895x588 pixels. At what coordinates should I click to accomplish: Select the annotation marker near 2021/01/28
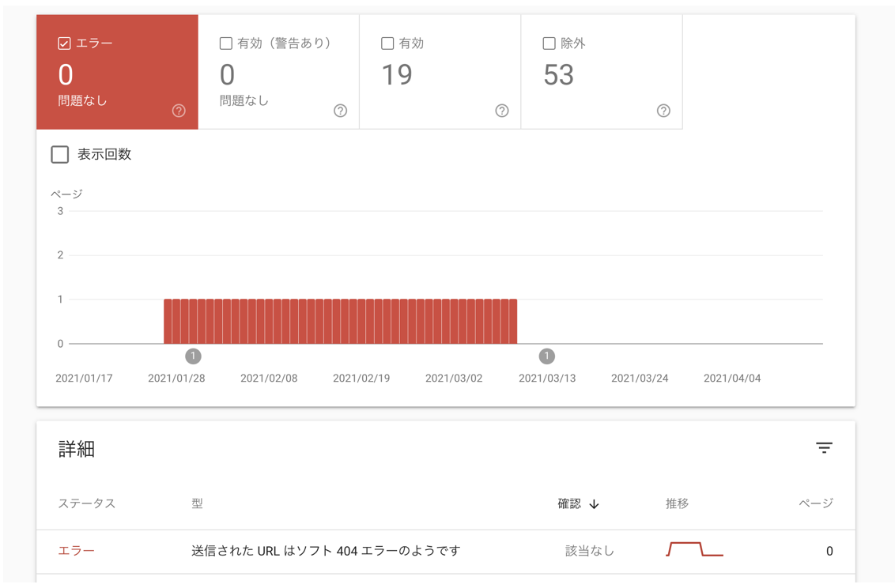tap(193, 356)
